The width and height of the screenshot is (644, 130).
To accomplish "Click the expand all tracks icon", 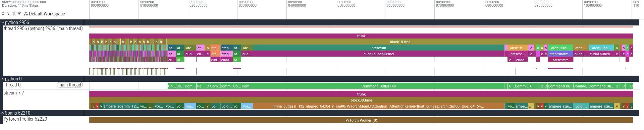I will [3, 14].
